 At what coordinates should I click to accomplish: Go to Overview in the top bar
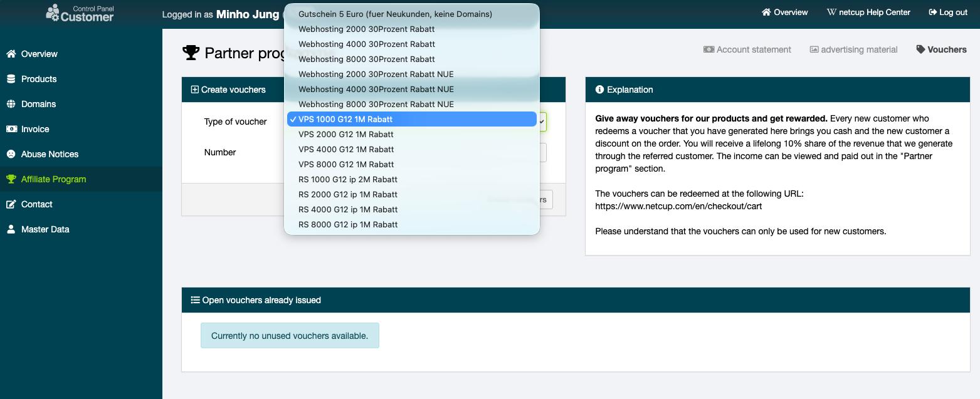[x=784, y=12]
